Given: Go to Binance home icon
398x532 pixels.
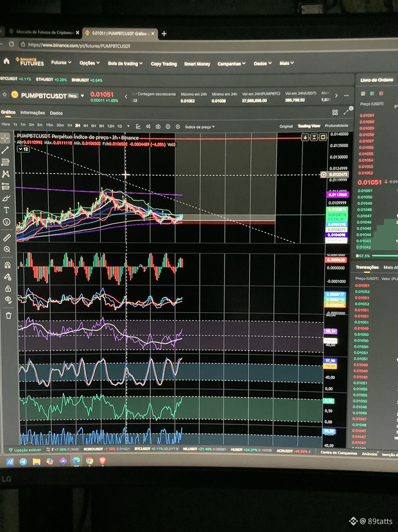Looking at the screenshot, I should click(6, 61).
